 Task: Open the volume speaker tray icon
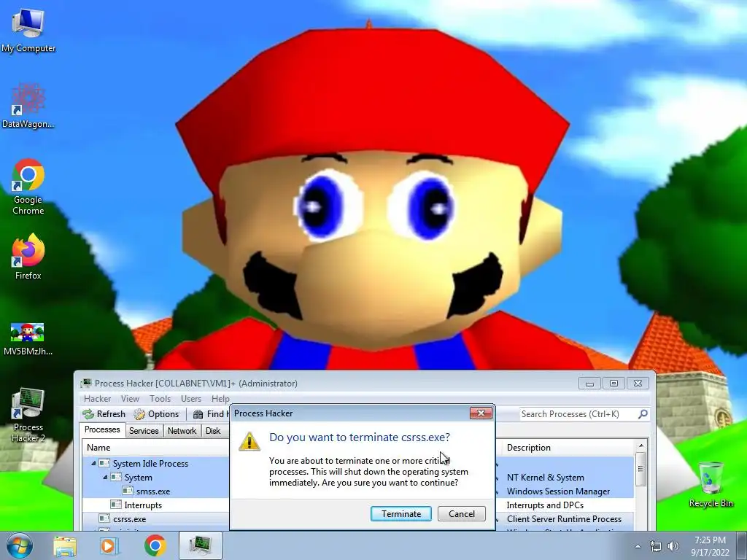coord(673,546)
